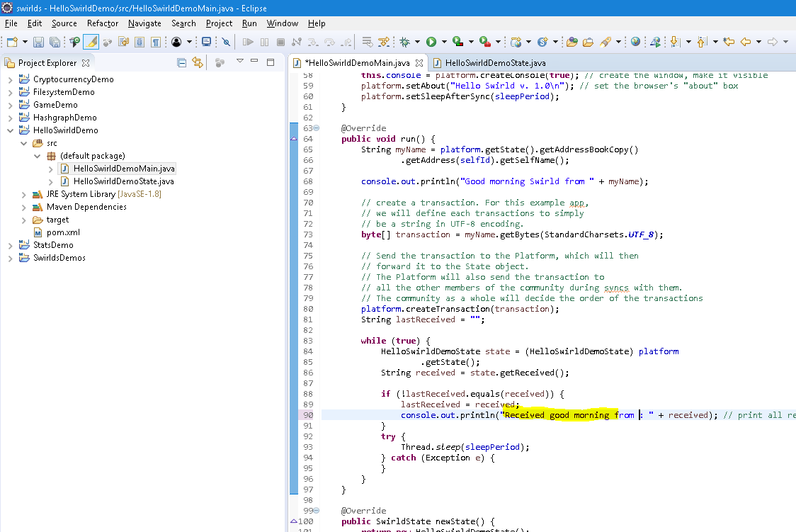
Task: Open the Run dropdown arrow
Action: (x=444, y=42)
